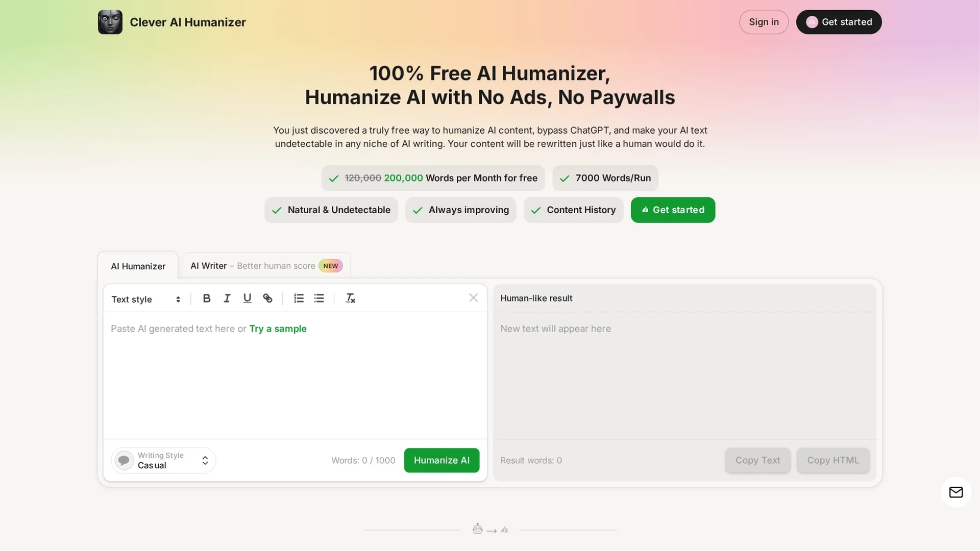Image resolution: width=980 pixels, height=551 pixels.
Task: Insert a link using the link icon
Action: tap(267, 298)
